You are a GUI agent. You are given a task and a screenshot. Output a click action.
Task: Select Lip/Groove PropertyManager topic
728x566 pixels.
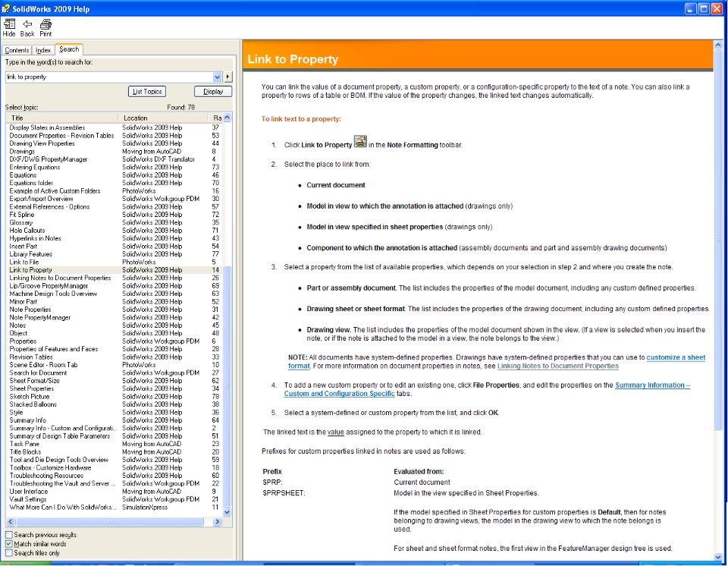pos(49,286)
